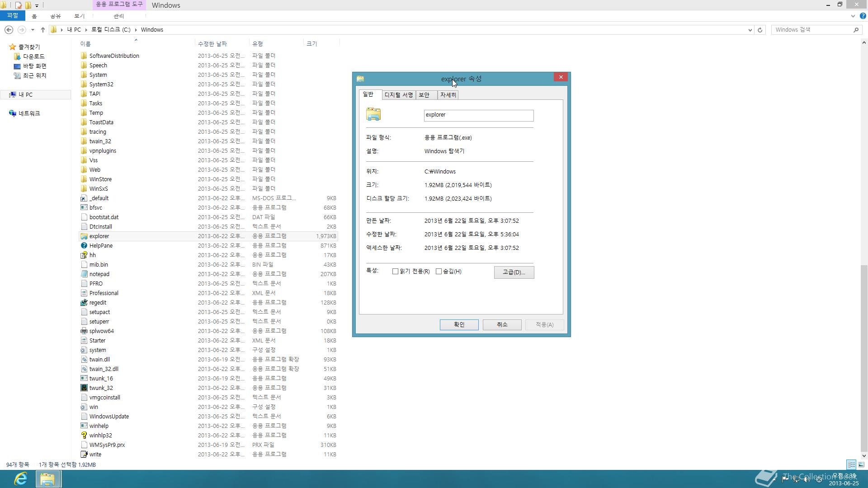Select the hh help file icon
This screenshot has height=488, width=868.
(84, 255)
